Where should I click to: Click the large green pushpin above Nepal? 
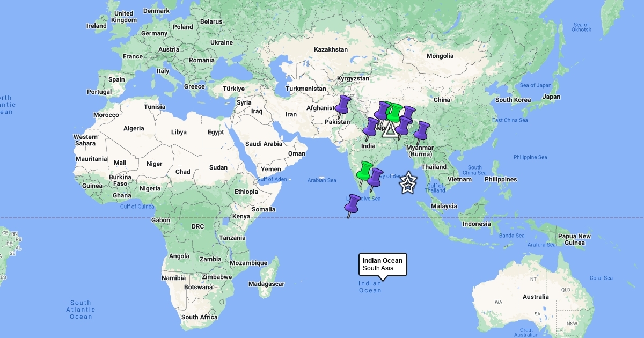click(x=395, y=112)
